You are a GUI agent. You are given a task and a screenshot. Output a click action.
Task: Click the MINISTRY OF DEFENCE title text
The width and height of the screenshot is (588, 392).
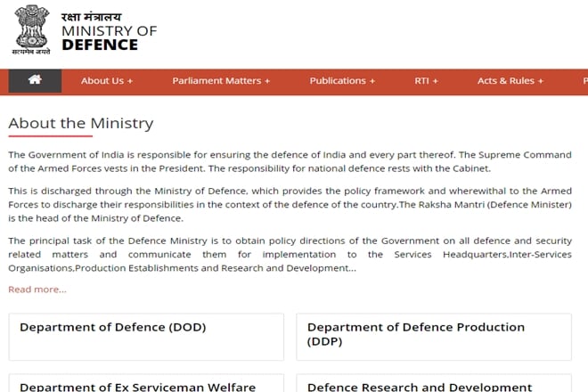(109, 38)
